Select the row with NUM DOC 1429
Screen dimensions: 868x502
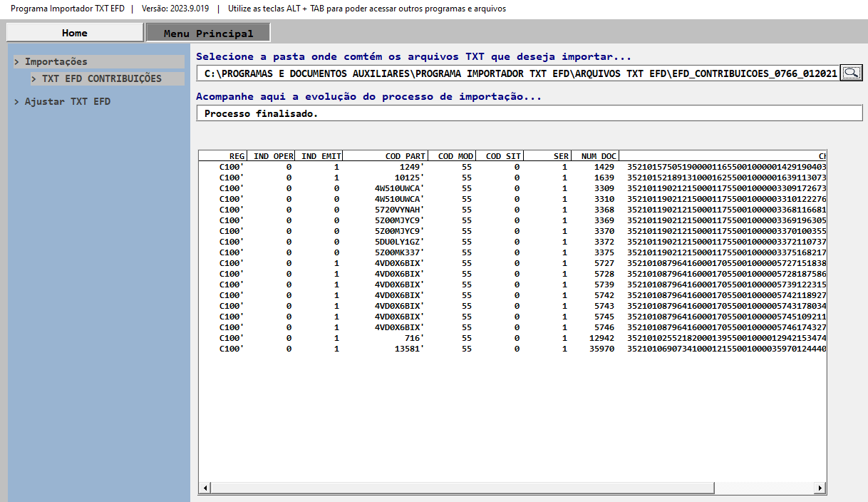coord(512,167)
